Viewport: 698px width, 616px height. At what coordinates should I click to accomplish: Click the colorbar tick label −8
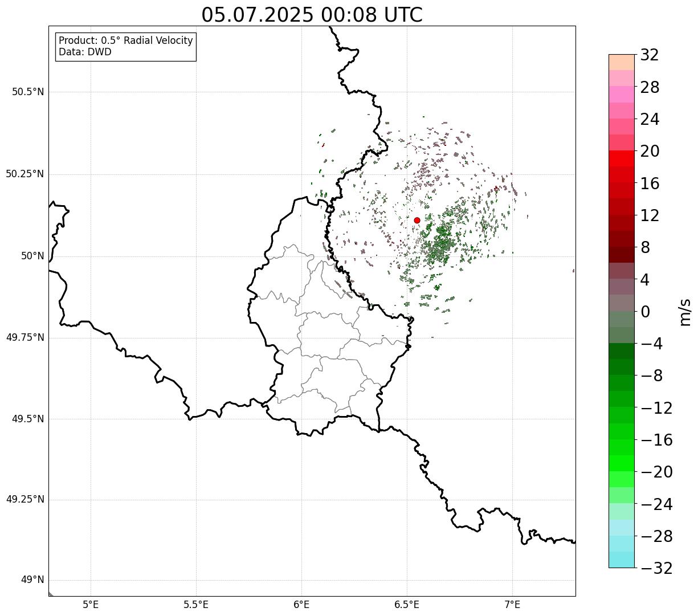652,376
